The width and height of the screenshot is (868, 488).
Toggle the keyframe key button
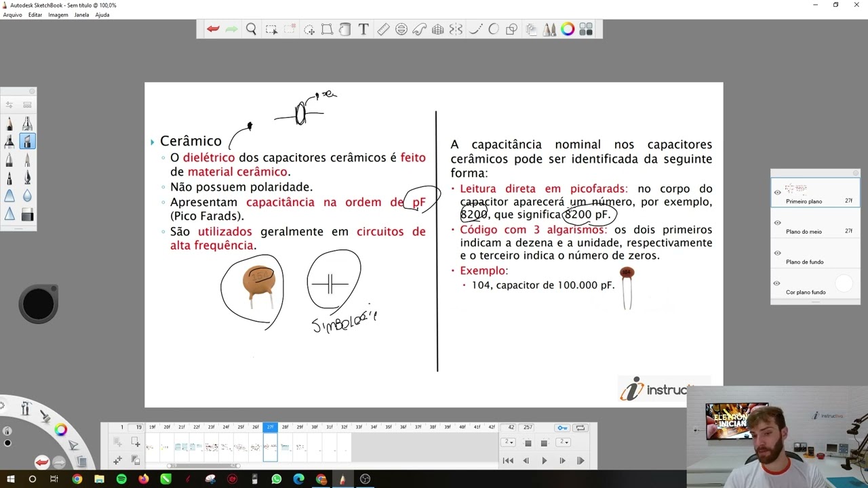click(x=562, y=428)
